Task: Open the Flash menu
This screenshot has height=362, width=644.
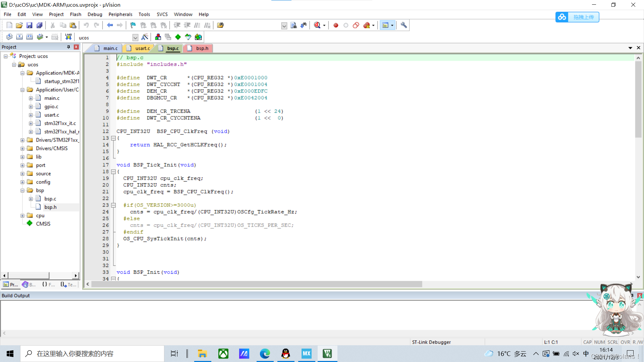Action: point(75,14)
